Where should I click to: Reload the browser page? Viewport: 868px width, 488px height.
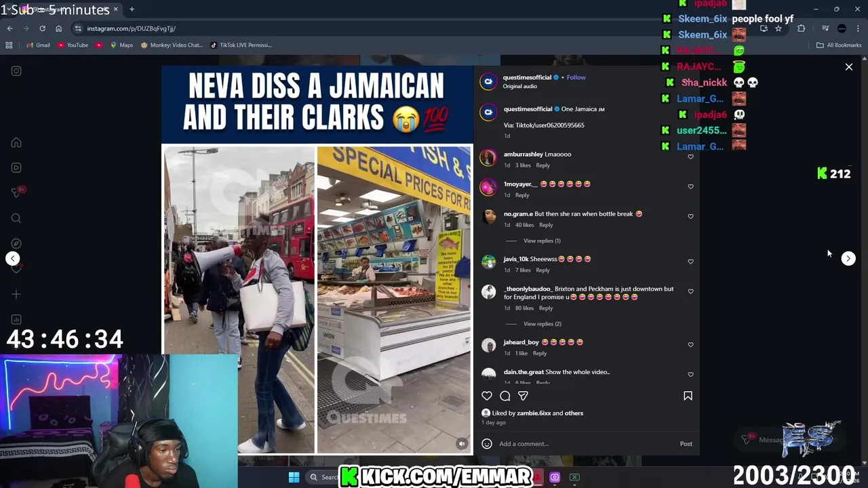coord(42,28)
